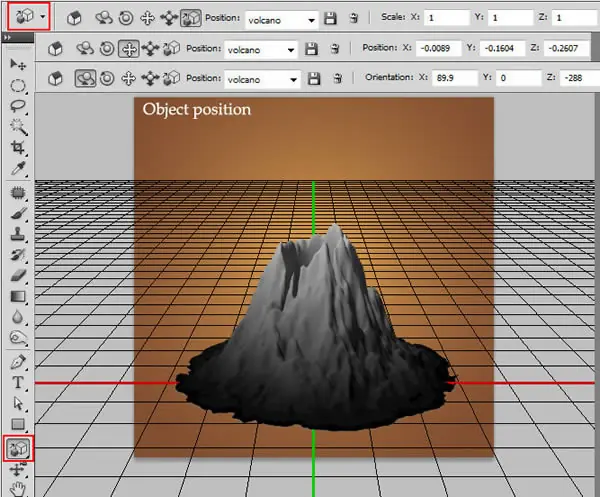The image size is (600, 497).
Task: Select the Eyedropper tool
Action: click(18, 168)
